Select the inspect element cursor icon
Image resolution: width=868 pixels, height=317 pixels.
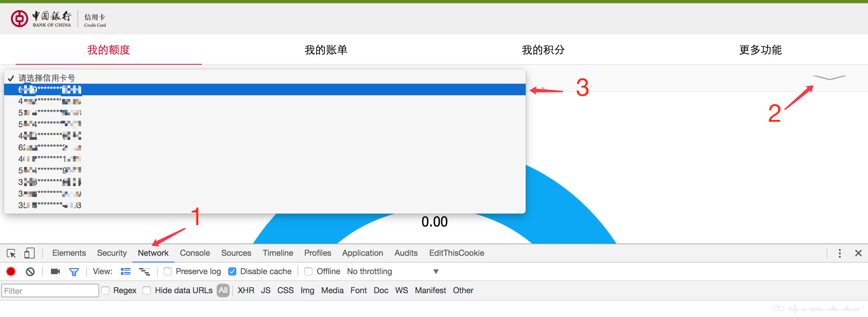pyautogui.click(x=11, y=253)
